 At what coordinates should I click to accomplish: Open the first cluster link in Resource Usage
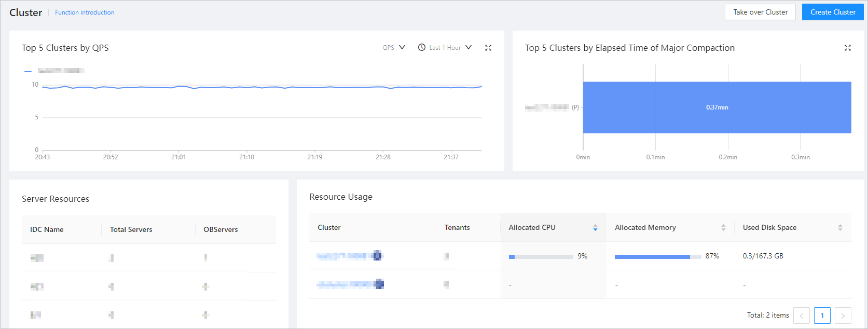[x=349, y=256]
